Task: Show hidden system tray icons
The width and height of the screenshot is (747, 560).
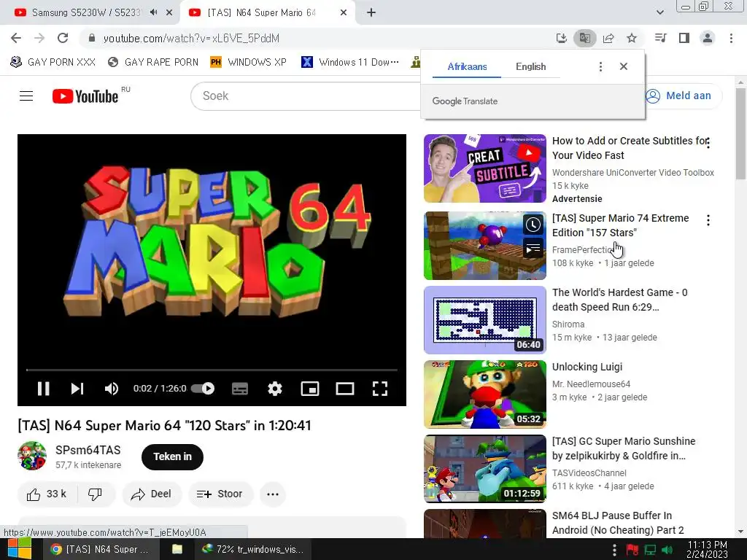Action: click(x=614, y=550)
